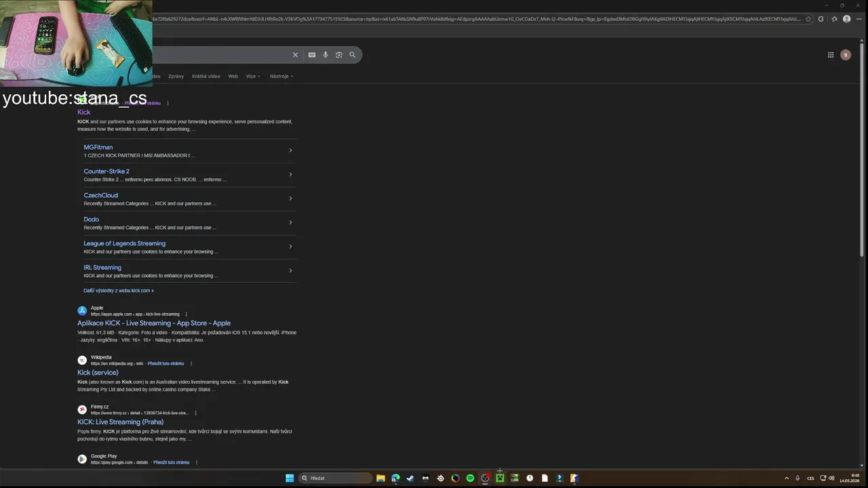Open volume control in system tray

pyautogui.click(x=832, y=478)
